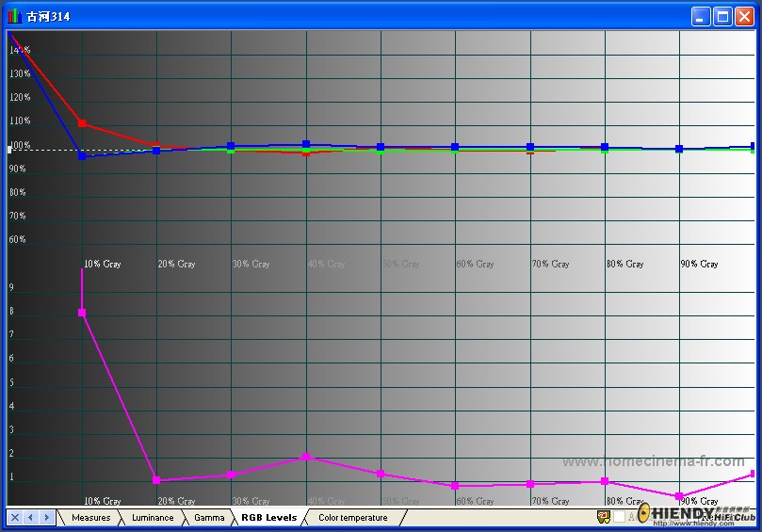Select blue data point at 40% Gray

(x=306, y=144)
